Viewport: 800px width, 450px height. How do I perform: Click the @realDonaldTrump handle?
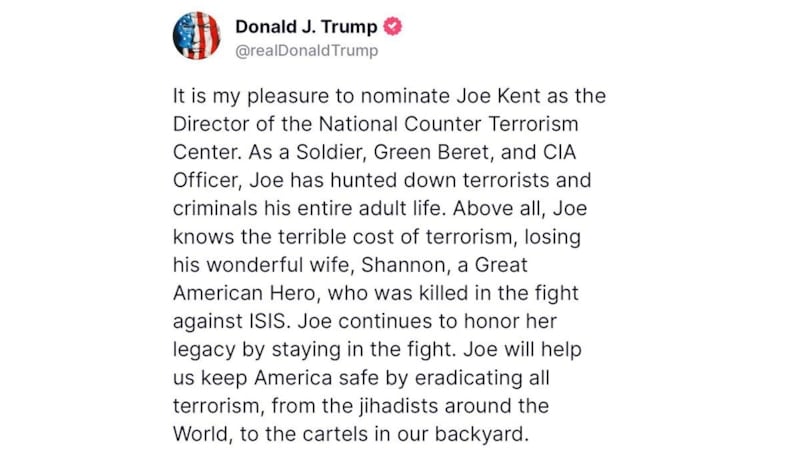306,49
